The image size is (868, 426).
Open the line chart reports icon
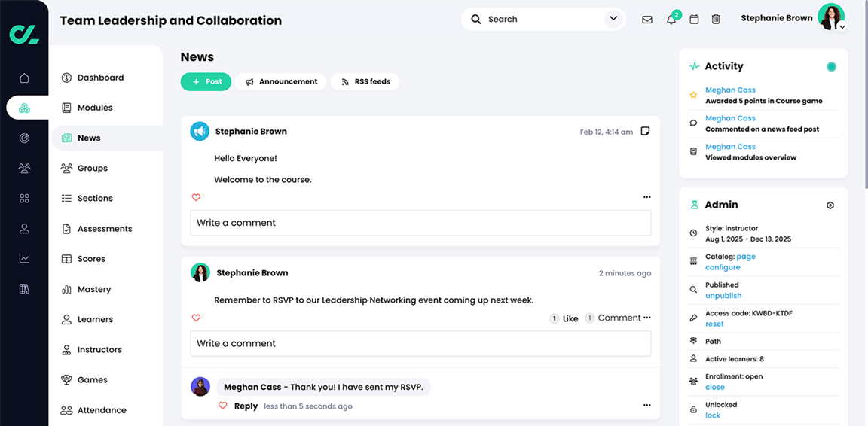tap(24, 258)
